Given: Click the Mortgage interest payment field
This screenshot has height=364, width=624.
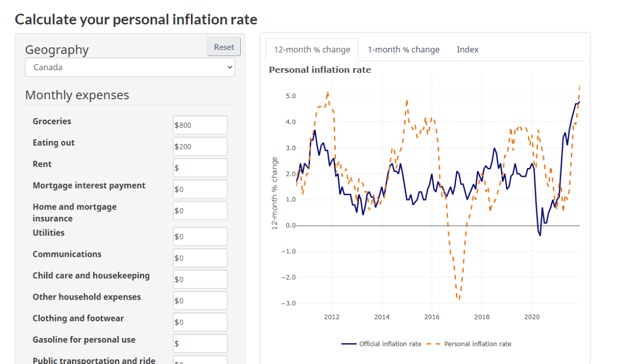Looking at the screenshot, I should pyautogui.click(x=200, y=189).
